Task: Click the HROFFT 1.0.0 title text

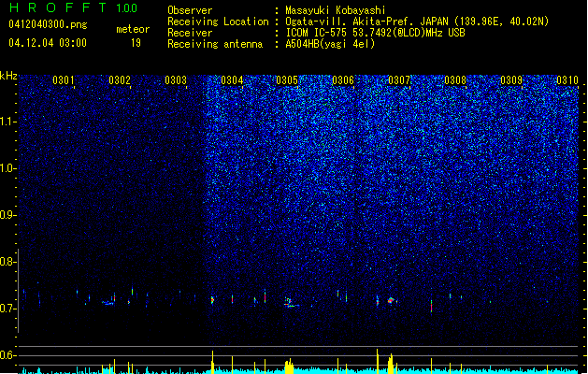Action: [73, 7]
